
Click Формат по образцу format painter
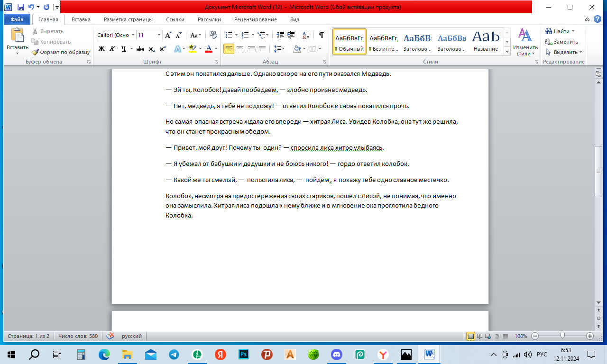pyautogui.click(x=61, y=52)
